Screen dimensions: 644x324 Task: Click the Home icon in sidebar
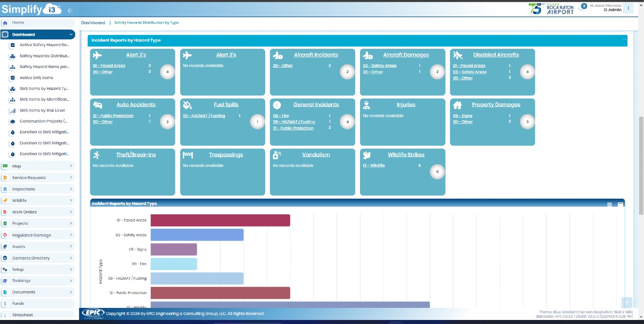5,23
